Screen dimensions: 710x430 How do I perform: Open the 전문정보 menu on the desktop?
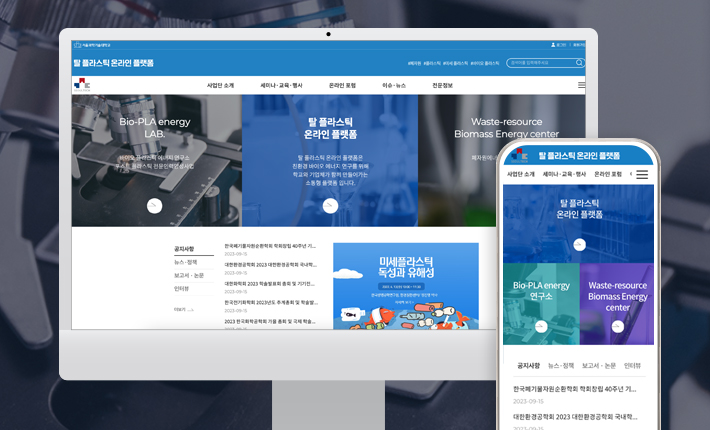(442, 85)
